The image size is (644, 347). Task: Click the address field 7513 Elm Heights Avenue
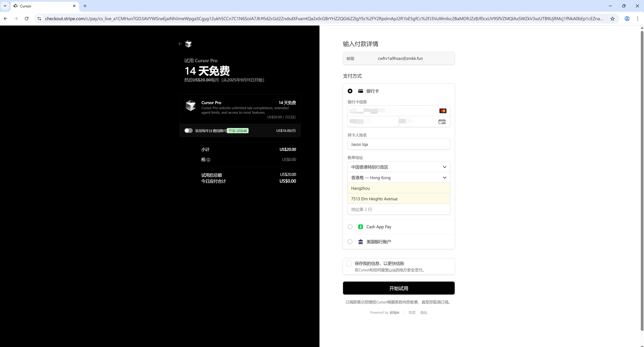click(399, 199)
